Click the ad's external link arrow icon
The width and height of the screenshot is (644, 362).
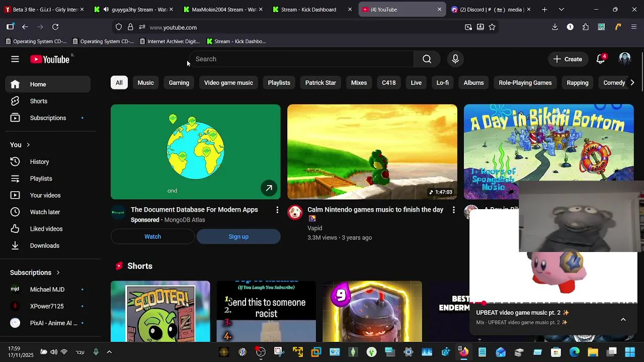point(269,188)
